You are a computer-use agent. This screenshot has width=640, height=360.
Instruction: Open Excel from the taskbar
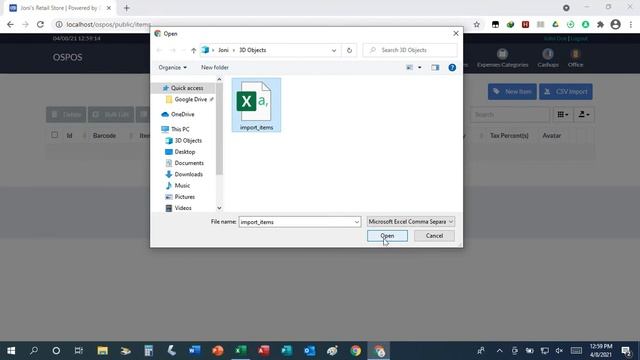[x=241, y=351]
